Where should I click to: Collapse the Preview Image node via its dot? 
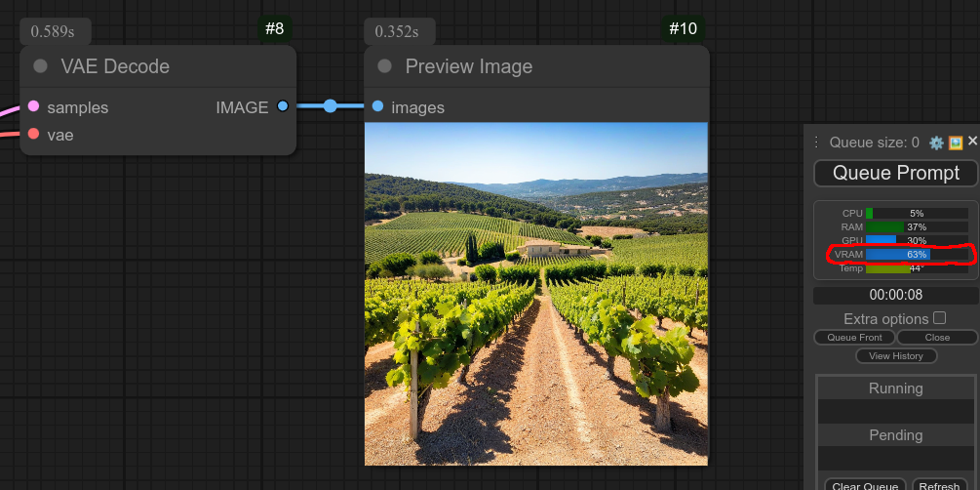[384, 66]
